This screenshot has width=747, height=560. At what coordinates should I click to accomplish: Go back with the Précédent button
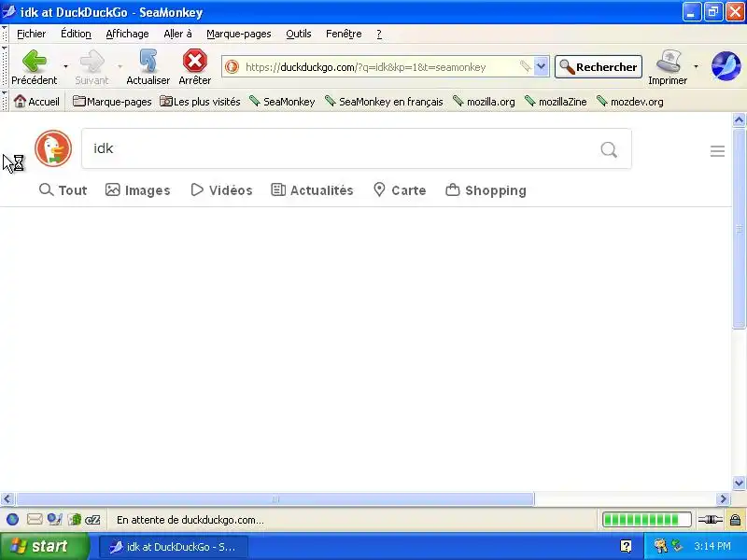tap(34, 66)
